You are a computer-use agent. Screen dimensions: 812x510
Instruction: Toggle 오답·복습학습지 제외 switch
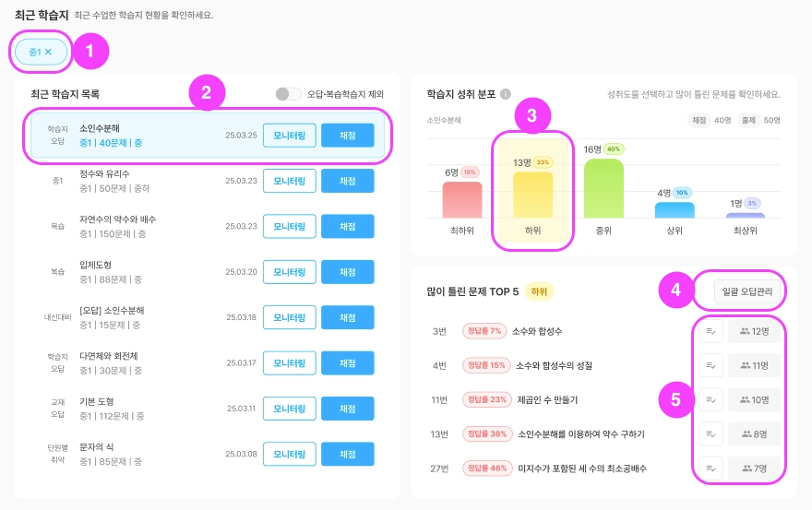click(289, 94)
